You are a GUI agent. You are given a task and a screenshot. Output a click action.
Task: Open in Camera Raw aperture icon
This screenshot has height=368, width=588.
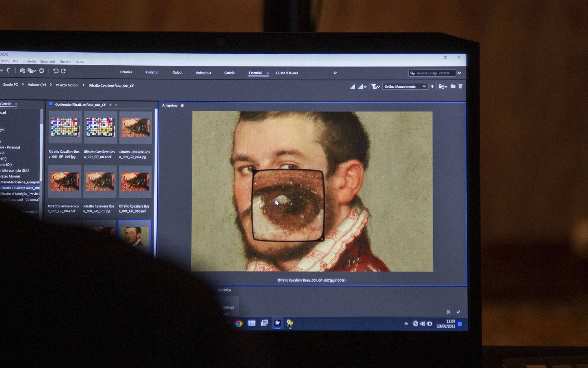click(x=42, y=71)
